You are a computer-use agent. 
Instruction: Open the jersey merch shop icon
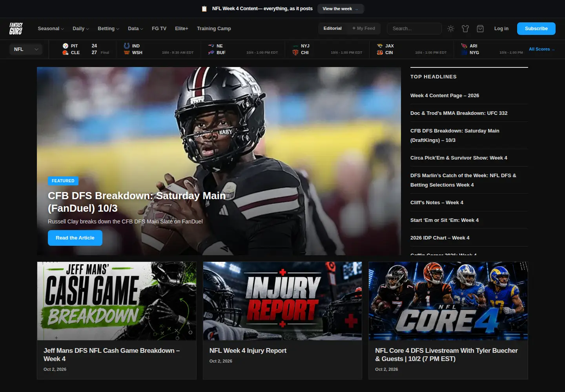(465, 29)
